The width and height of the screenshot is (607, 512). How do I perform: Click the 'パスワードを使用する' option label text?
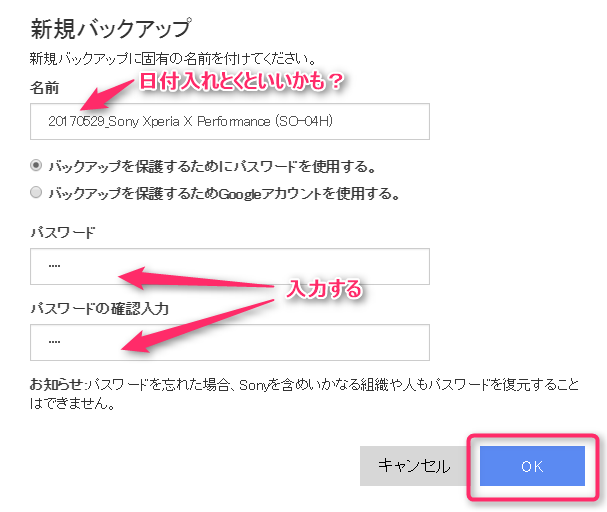click(212, 165)
